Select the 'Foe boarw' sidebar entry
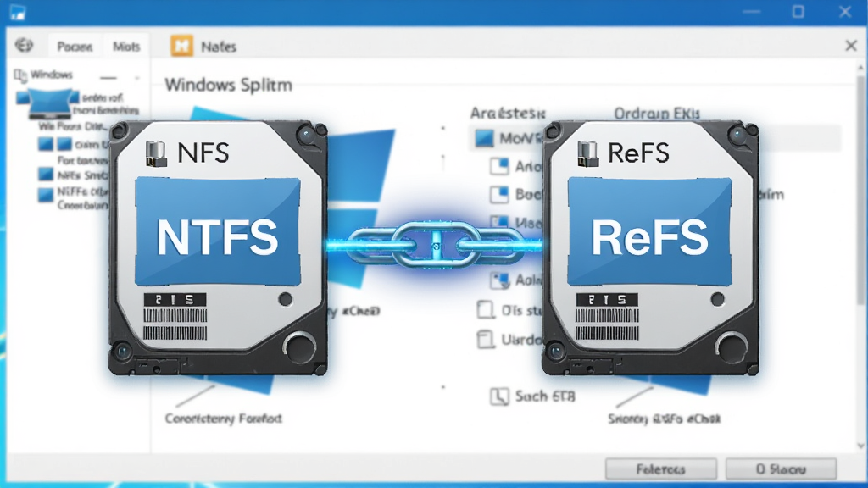The height and width of the screenshot is (488, 868). coord(82,160)
